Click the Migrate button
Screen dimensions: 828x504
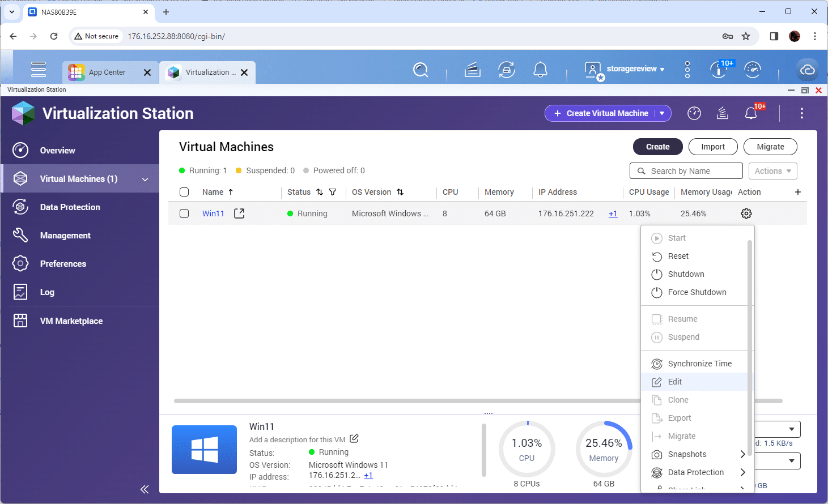(x=770, y=147)
